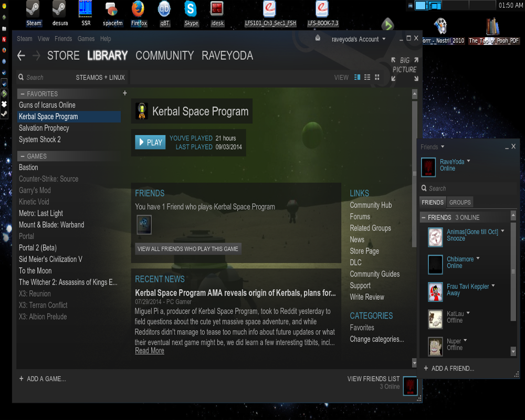
Task: Open the Write Review link
Action: tap(367, 297)
